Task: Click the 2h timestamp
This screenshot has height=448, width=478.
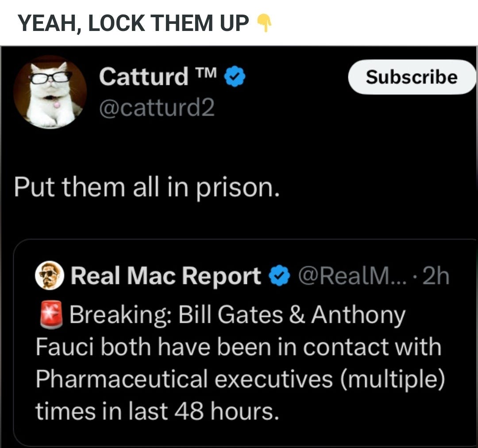Action: [x=436, y=276]
